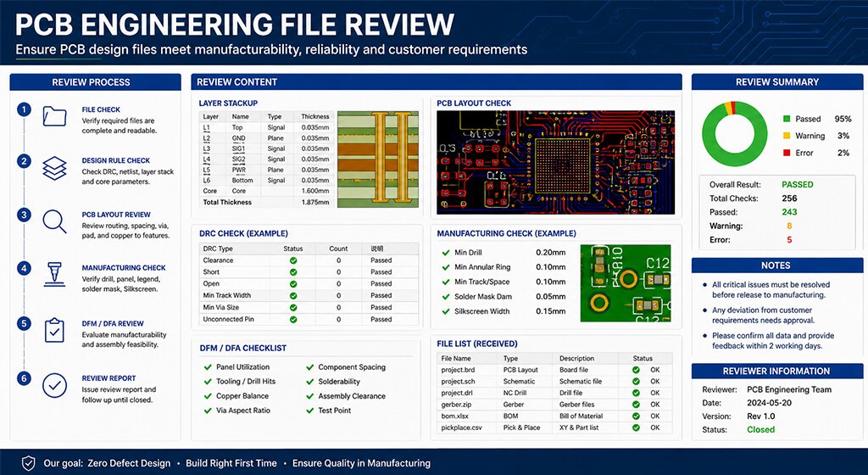The width and height of the screenshot is (868, 475).
Task: Click step number 1 circle
Action: 24,109
